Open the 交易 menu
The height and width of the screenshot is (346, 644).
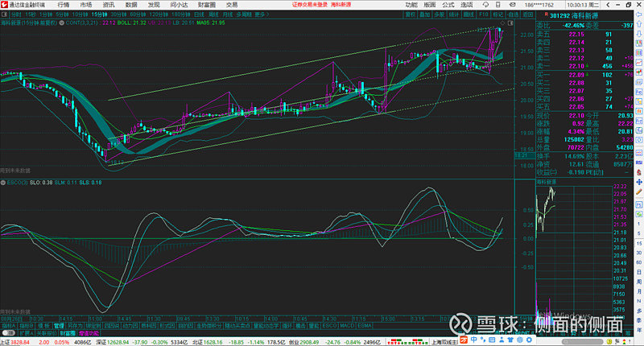(x=232, y=5)
